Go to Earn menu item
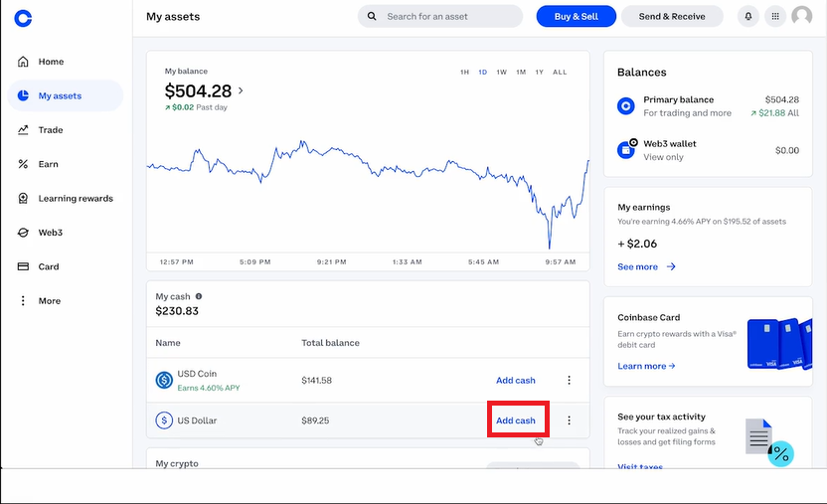This screenshot has width=827, height=504. point(65,164)
